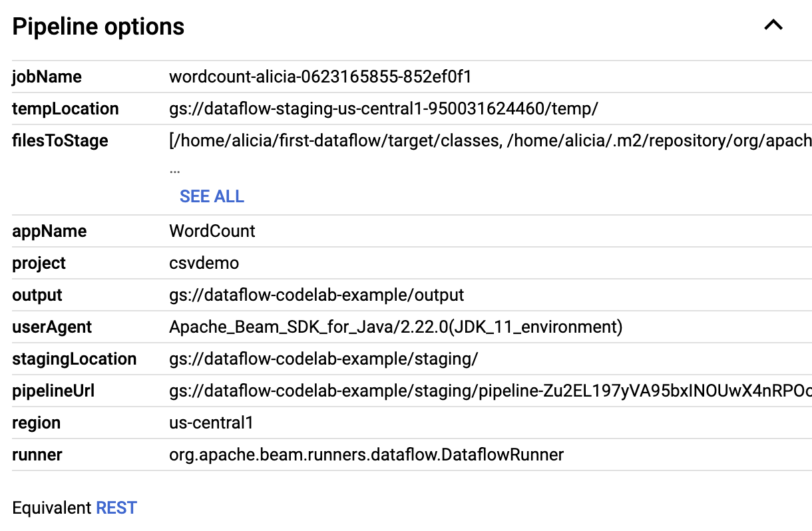This screenshot has width=812, height=531.
Task: Select the jobName value wordcount-alicia
Action: (x=320, y=77)
